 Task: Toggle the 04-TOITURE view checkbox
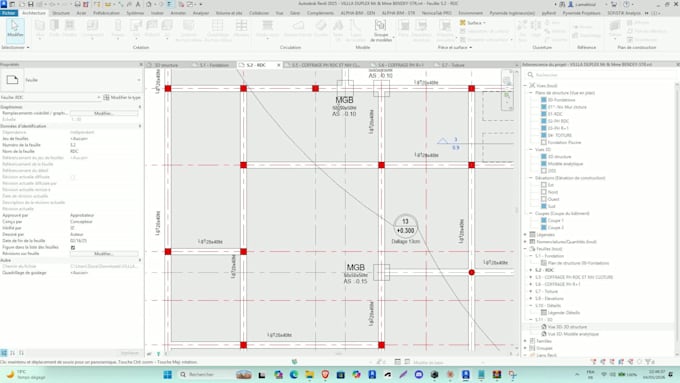click(543, 135)
